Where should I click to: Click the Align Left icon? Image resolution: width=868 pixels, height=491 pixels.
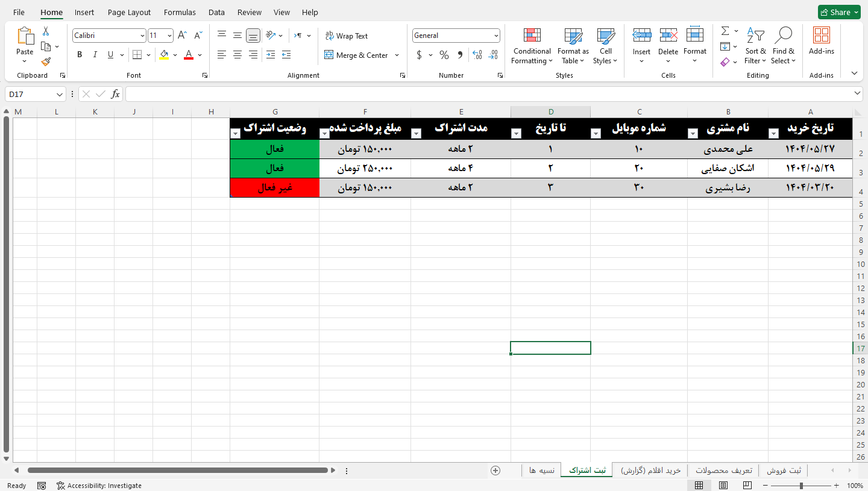pyautogui.click(x=222, y=55)
